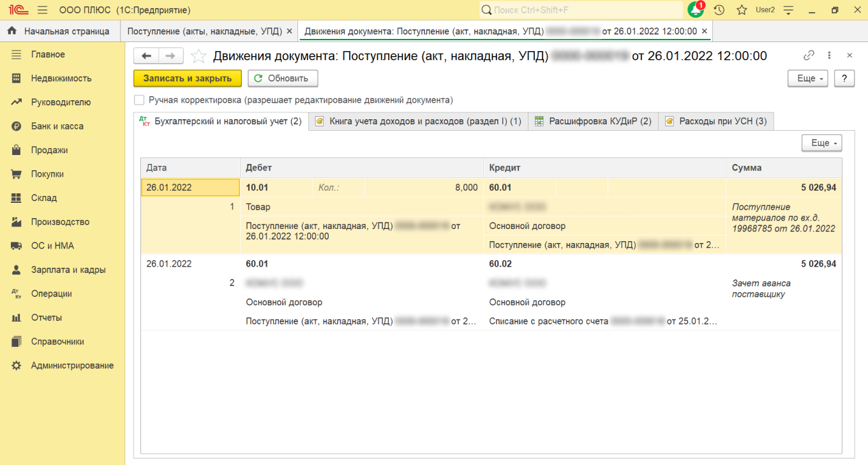The image size is (868, 465).
Task: Add document to favorites via title star
Action: coord(198,56)
